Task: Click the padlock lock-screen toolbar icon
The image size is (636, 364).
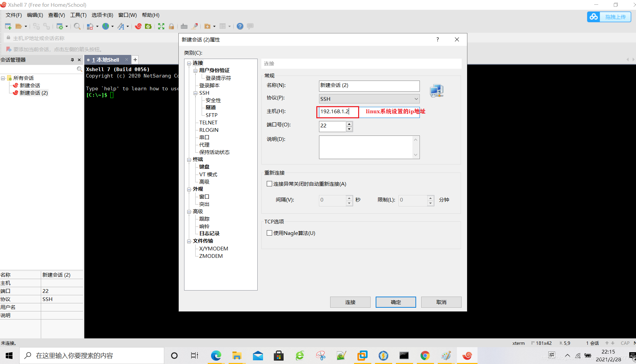Action: click(x=171, y=26)
